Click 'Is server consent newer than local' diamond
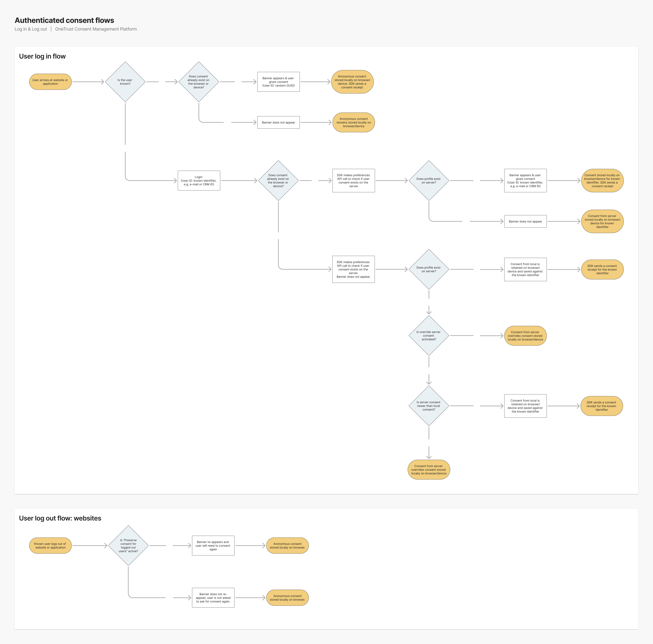Screen dimensions: 653x644 click(x=429, y=406)
